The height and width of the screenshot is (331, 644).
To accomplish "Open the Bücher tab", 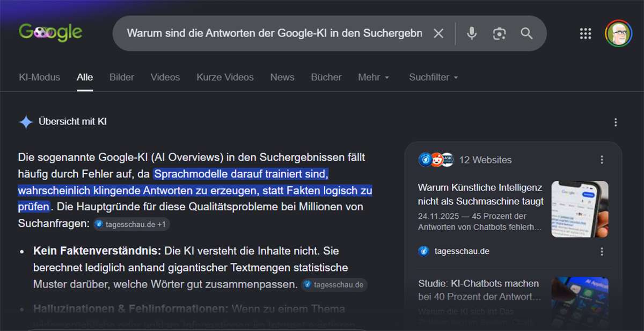I will [326, 77].
